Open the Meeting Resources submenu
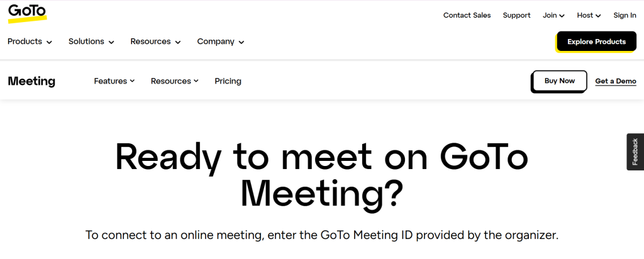The width and height of the screenshot is (644, 259). 174,81
